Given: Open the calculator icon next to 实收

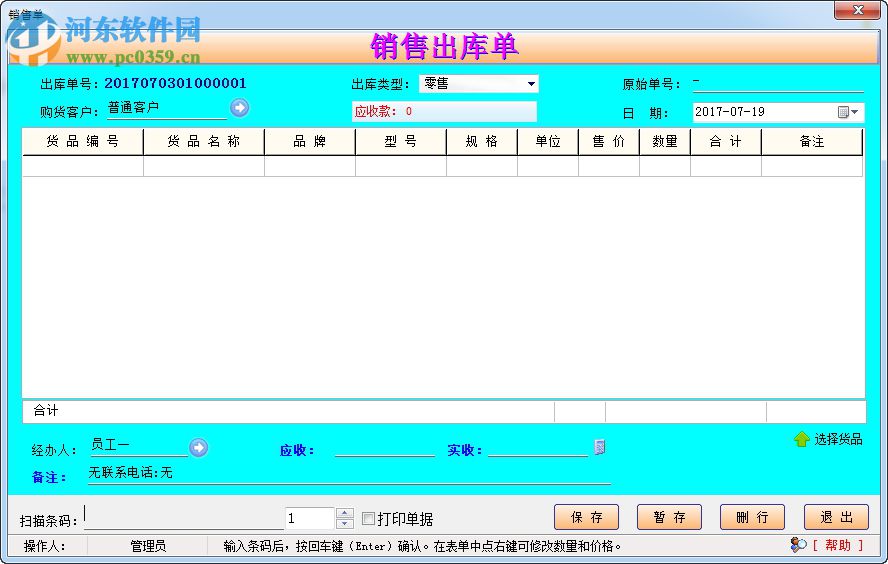Looking at the screenshot, I should 600,447.
